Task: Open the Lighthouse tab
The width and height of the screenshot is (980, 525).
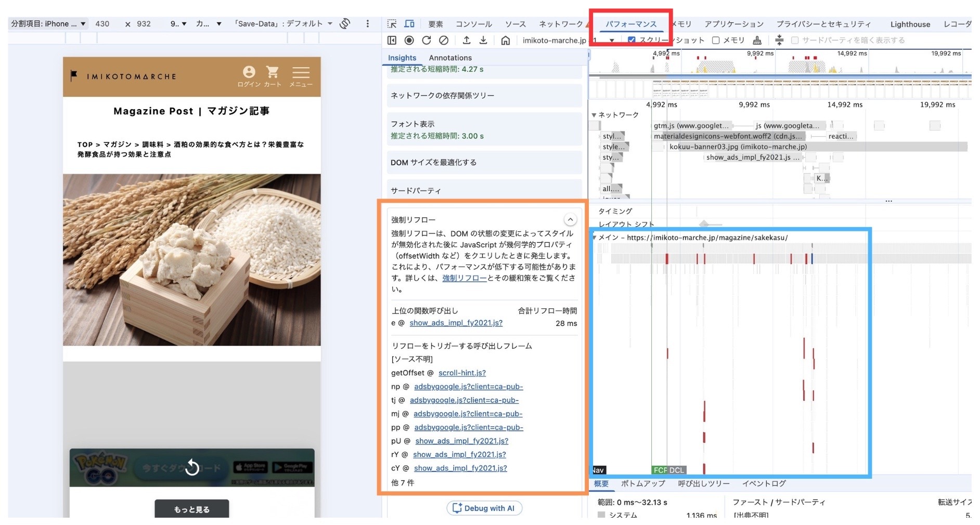Action: pyautogui.click(x=910, y=24)
